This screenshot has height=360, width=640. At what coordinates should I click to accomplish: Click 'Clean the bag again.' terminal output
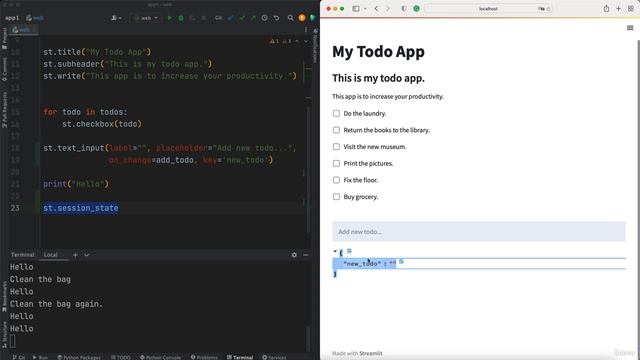coord(56,304)
